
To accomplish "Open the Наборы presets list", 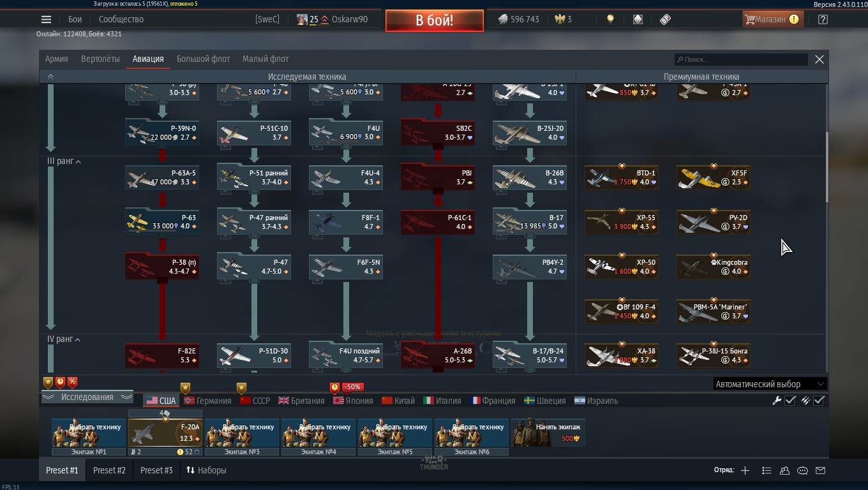I will (206, 470).
